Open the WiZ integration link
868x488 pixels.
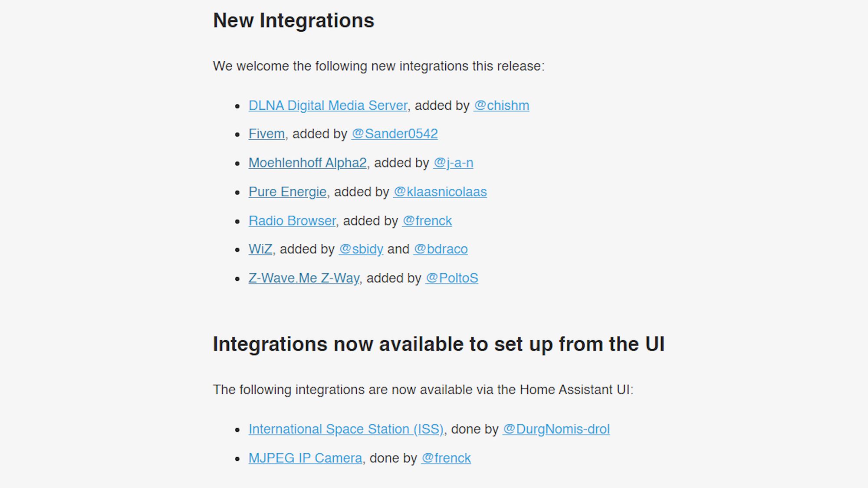pos(260,249)
